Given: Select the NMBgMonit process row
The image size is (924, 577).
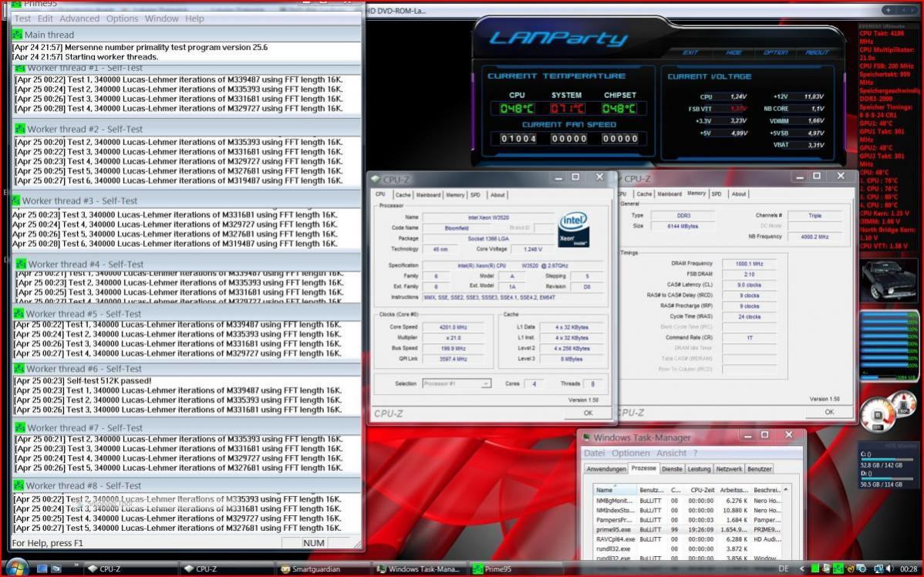Looking at the screenshot, I should [688, 501].
